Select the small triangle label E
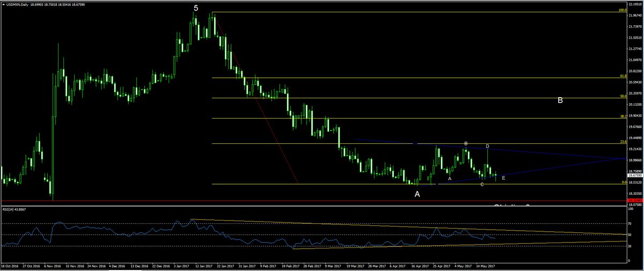The width and height of the screenshot is (644, 271). 503,178
